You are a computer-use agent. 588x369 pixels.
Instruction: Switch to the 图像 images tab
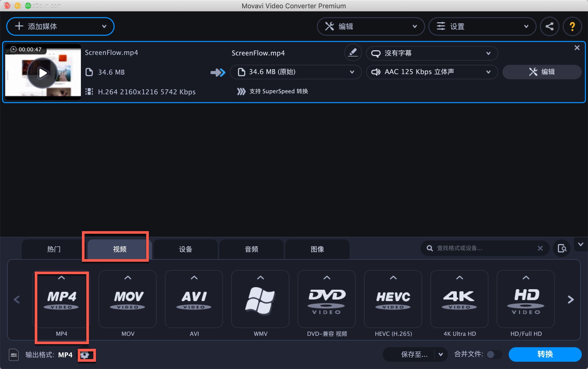click(317, 249)
